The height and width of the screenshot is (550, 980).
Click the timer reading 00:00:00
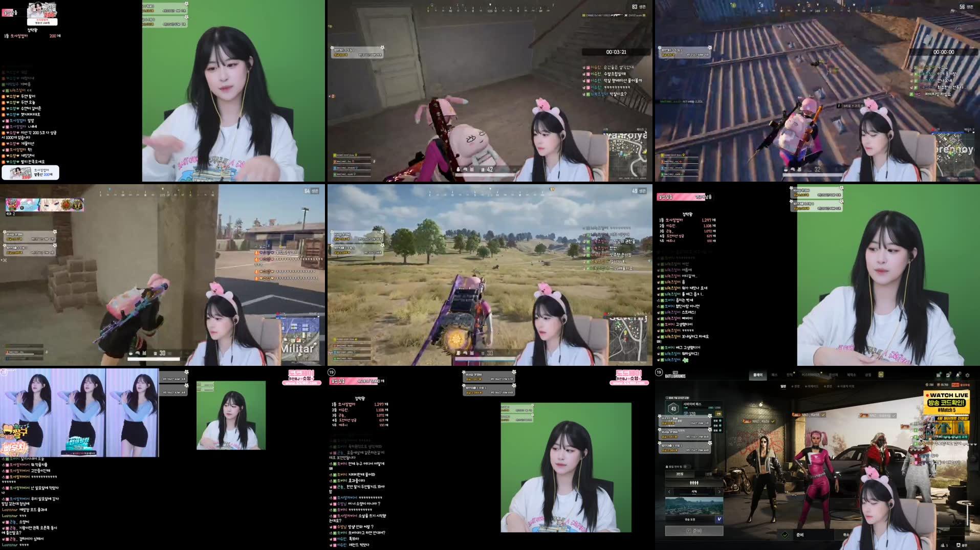tap(944, 52)
